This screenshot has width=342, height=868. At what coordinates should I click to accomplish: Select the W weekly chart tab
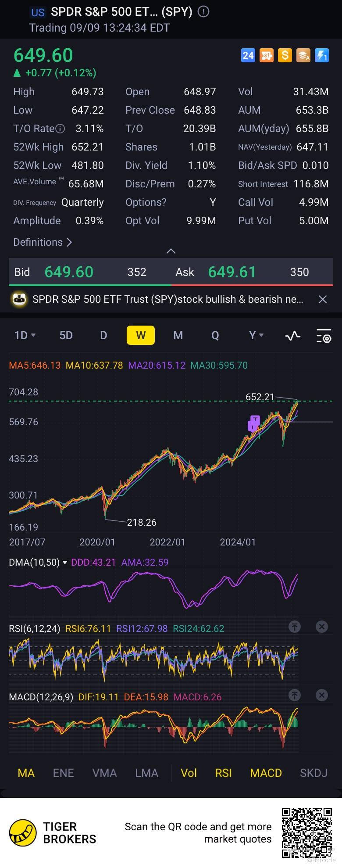pyautogui.click(x=141, y=336)
